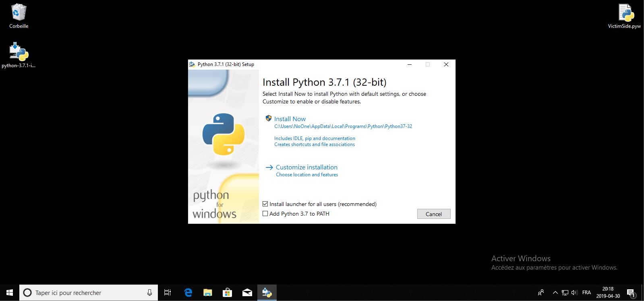The image size is (644, 301).
Task: Open the network status tray icon
Action: pos(565,293)
